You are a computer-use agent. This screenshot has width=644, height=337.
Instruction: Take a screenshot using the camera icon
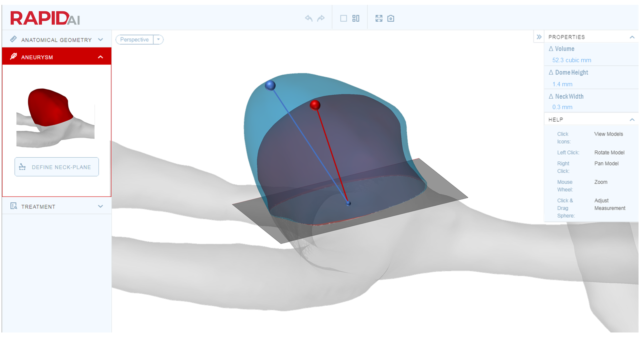[391, 18]
